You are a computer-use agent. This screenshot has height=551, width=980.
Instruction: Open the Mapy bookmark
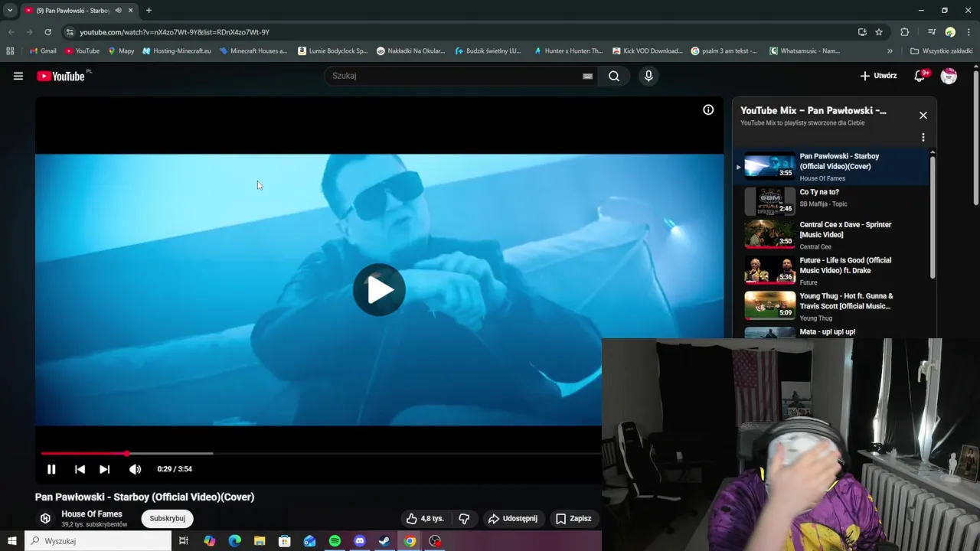121,51
